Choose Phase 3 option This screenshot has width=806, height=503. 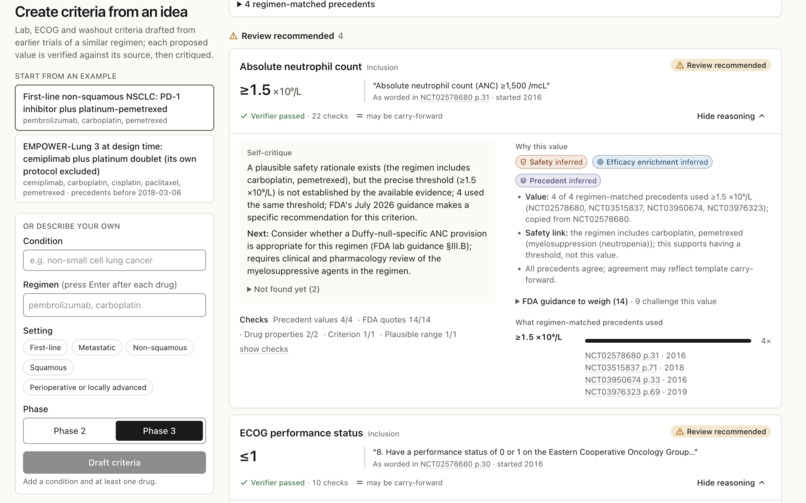click(x=159, y=431)
